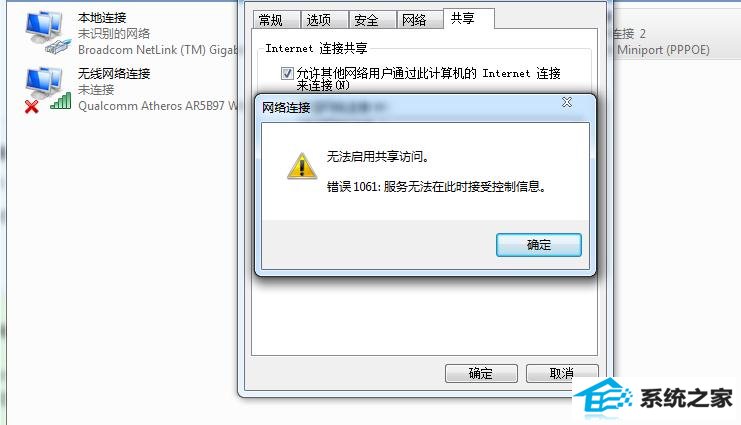Click the 无线网络连接 computer icon
The width and height of the screenshot is (741, 425).
43,83
